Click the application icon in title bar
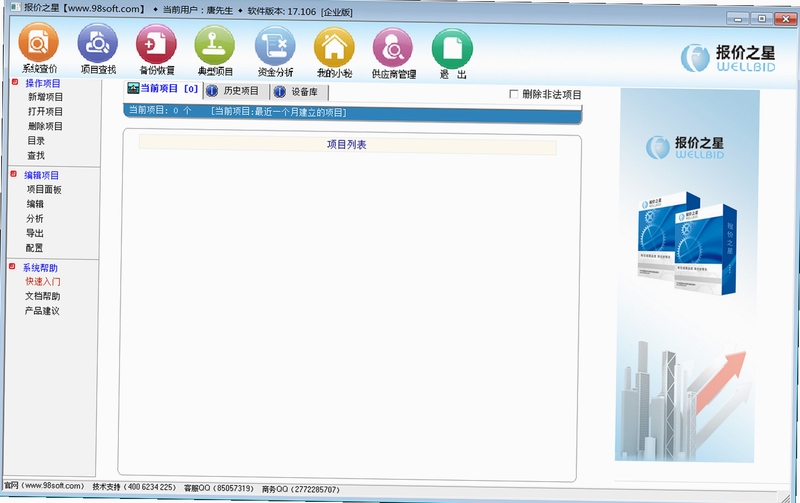The width and height of the screenshot is (800, 503). [16, 8]
